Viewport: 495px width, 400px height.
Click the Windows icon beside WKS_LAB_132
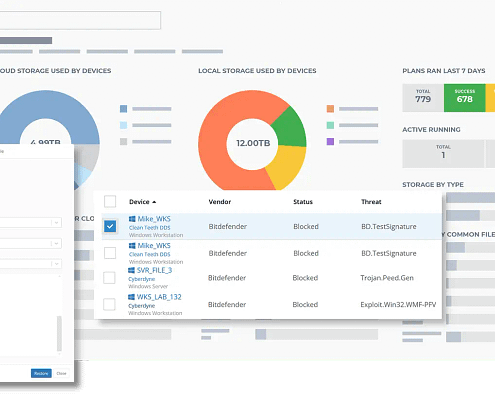tap(131, 297)
